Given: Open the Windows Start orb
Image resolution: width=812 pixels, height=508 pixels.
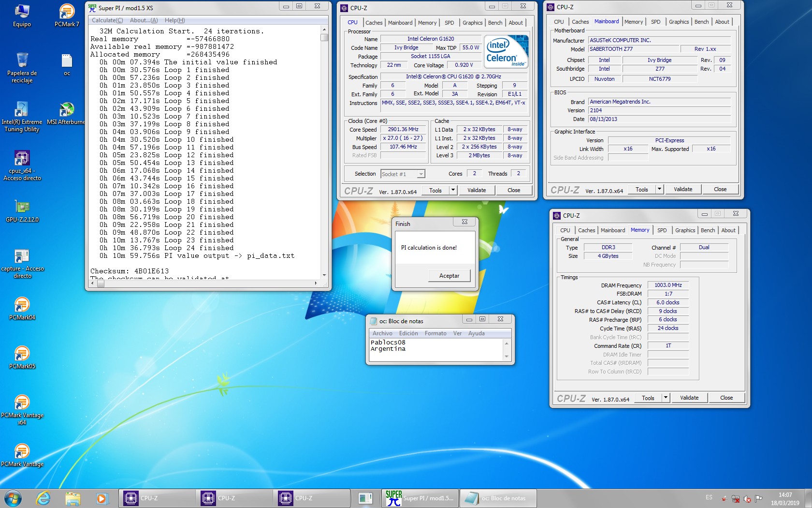Looking at the screenshot, I should [13, 498].
